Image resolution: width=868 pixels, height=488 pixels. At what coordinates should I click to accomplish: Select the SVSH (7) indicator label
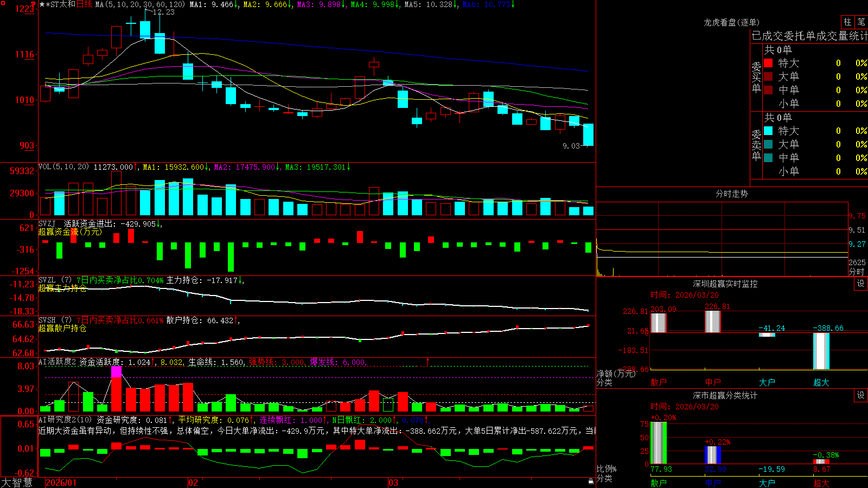(x=55, y=320)
